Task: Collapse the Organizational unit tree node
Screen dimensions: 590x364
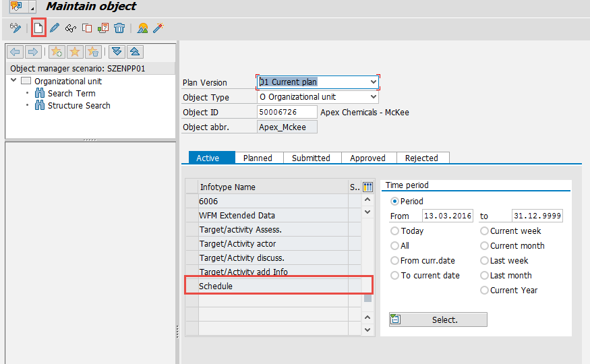Action: [14, 81]
